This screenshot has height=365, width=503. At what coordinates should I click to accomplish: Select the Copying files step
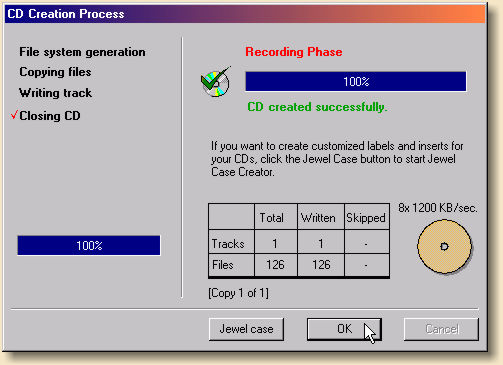pos(55,72)
